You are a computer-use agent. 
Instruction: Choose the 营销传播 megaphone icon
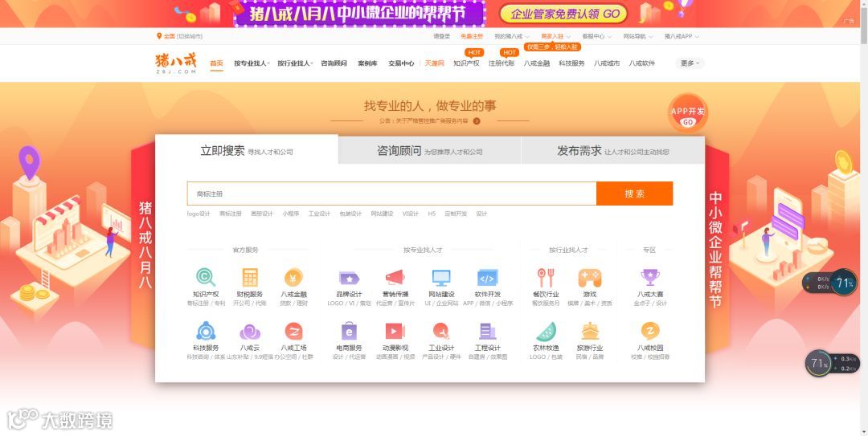point(395,277)
